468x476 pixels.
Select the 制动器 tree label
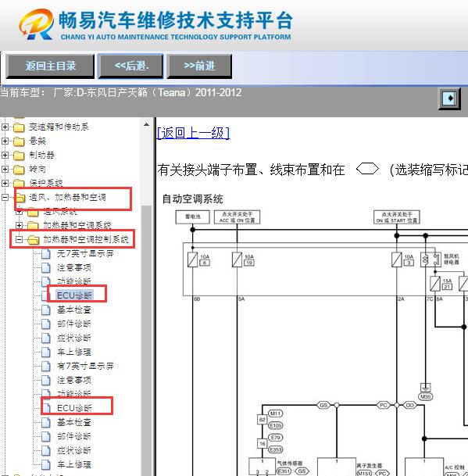point(41,155)
